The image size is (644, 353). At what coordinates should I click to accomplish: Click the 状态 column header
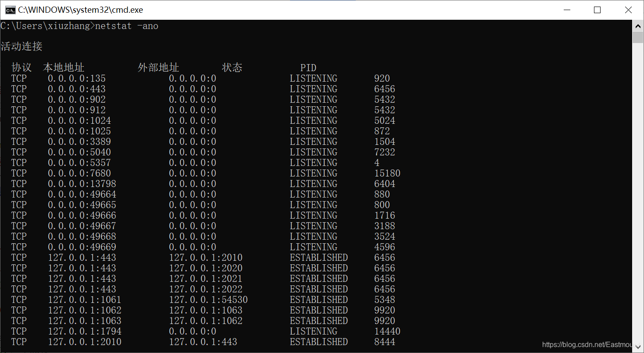click(232, 68)
